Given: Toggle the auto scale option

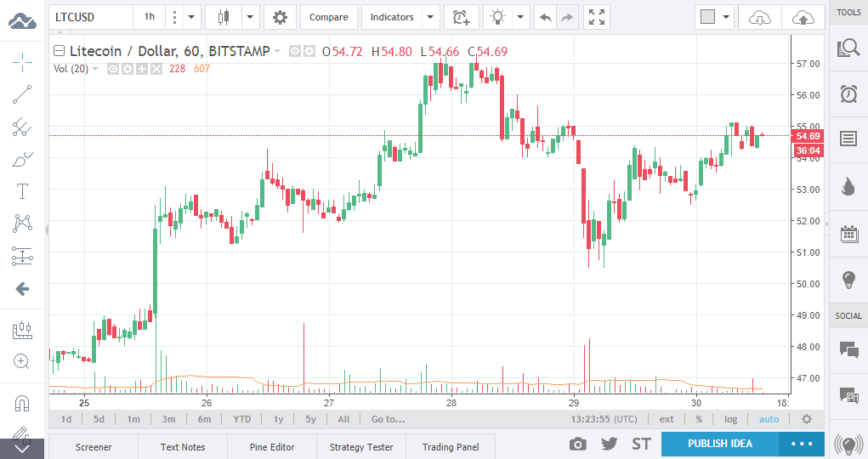Looking at the screenshot, I should [769, 419].
